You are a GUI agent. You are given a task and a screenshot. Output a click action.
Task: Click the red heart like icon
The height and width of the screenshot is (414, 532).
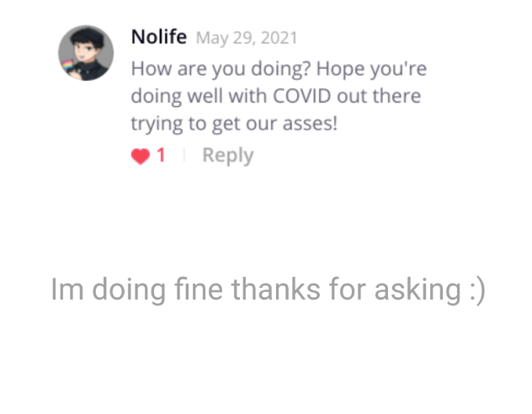140,156
